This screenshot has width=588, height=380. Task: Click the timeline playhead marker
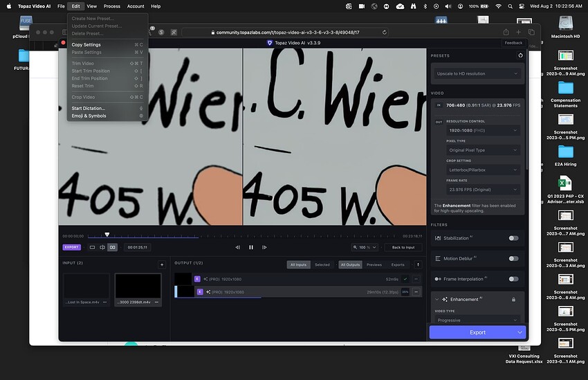pos(107,235)
